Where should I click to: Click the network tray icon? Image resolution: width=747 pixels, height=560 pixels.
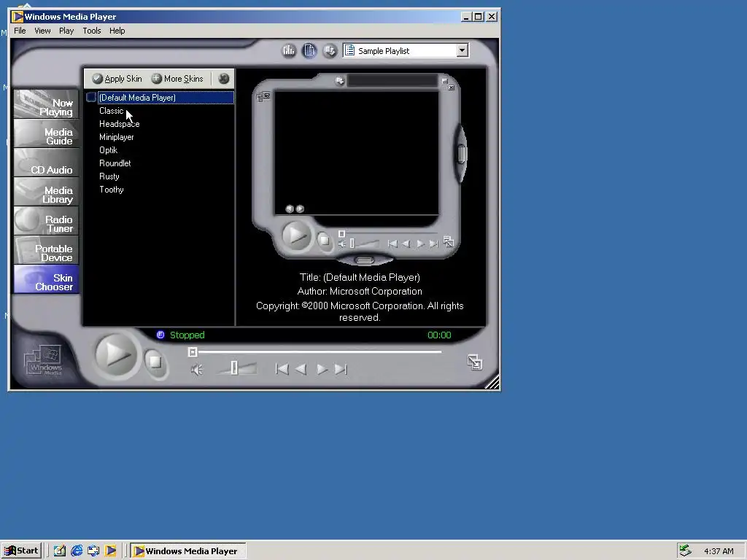(x=685, y=551)
